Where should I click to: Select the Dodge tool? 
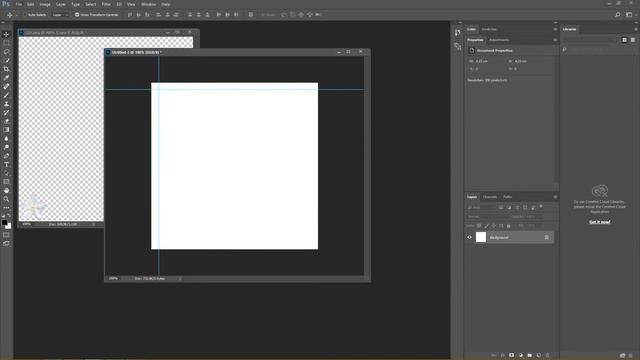(6, 147)
